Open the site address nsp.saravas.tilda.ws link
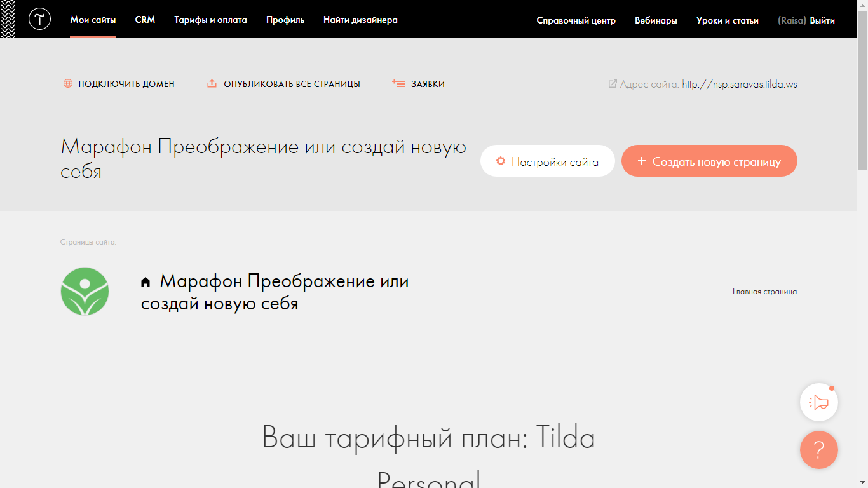The image size is (868, 488). point(739,84)
